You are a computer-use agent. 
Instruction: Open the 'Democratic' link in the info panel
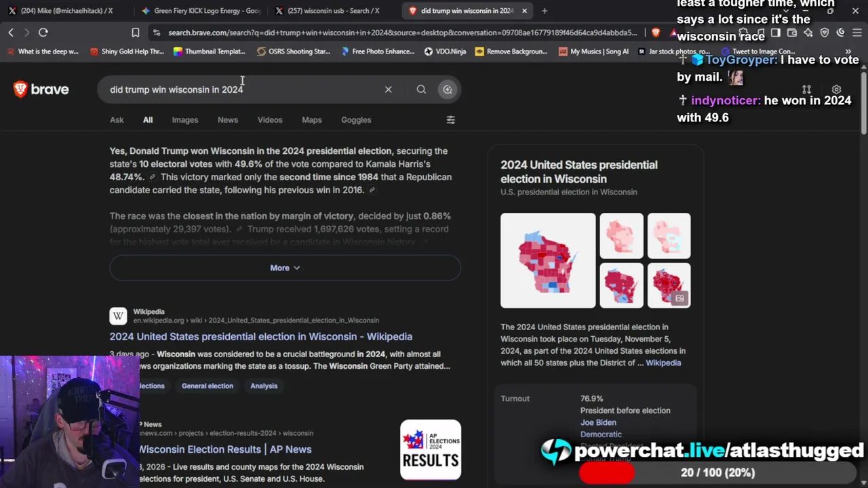pos(601,434)
